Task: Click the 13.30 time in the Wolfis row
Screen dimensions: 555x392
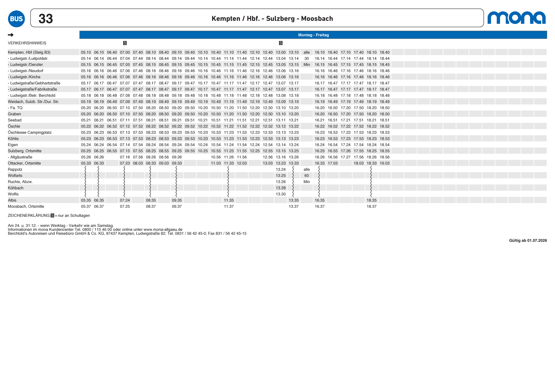Action: [x=281, y=194]
